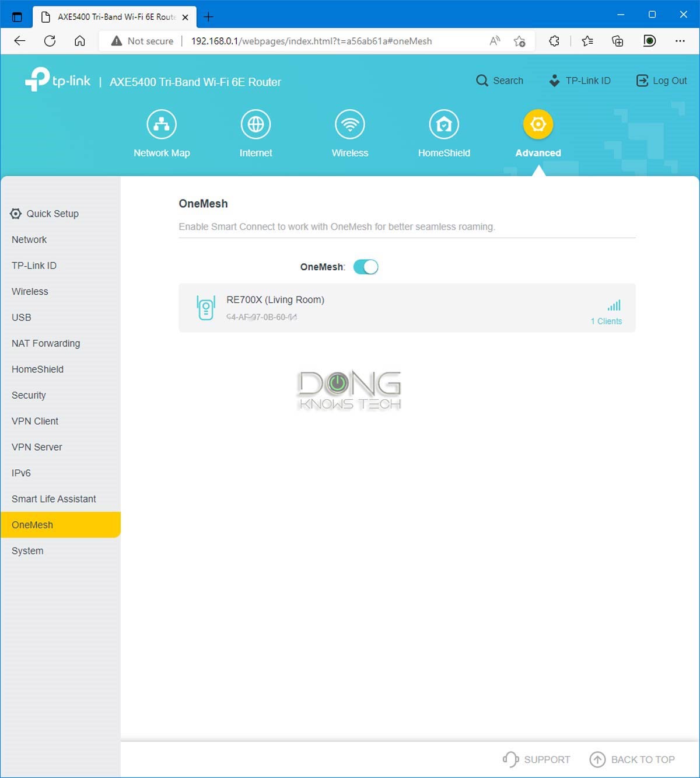Click the BACK TO TOP arrow icon
The height and width of the screenshot is (778, 700).
point(597,759)
